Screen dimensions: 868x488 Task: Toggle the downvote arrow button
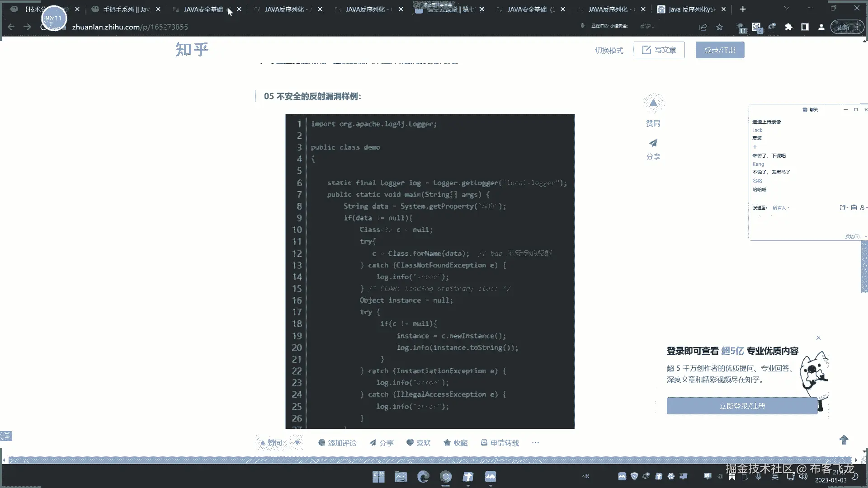297,443
